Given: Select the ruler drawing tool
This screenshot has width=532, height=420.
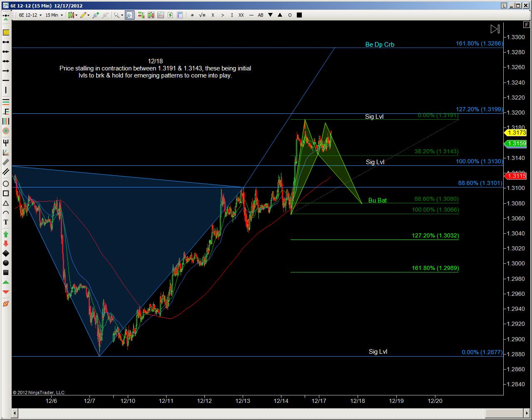Looking at the screenshot, I should [x=6, y=32].
